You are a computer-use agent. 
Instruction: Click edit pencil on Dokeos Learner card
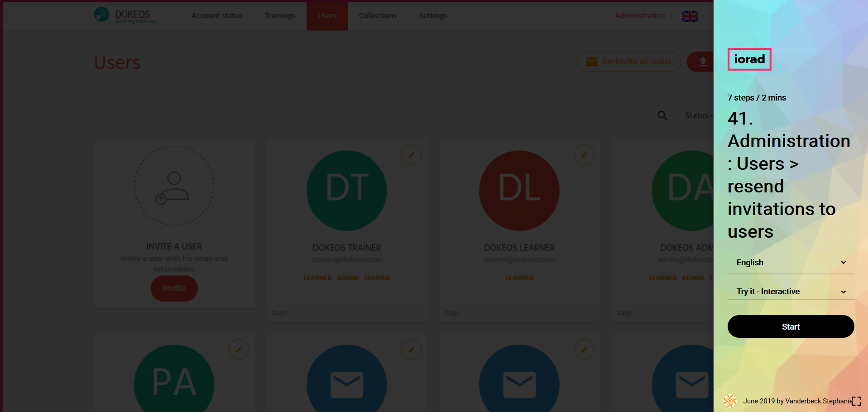pyautogui.click(x=584, y=155)
